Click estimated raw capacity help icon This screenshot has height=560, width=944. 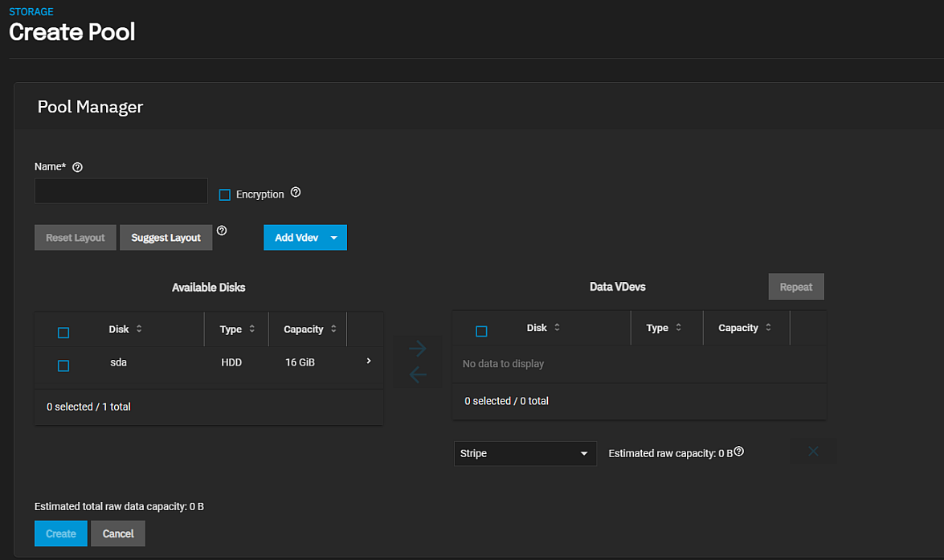(x=739, y=452)
